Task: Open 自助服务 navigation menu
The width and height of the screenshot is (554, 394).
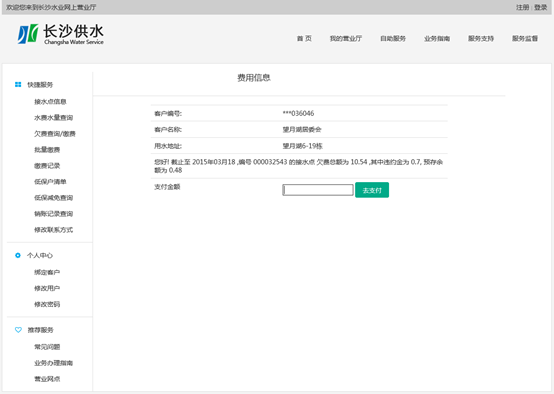Action: [x=393, y=38]
